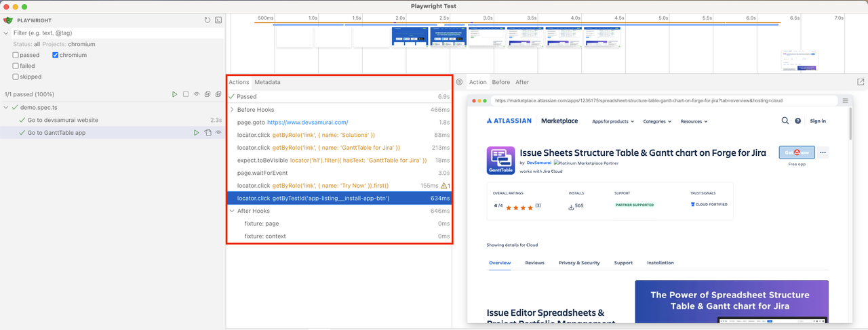Toggle the terminal output icon in Playwright header
Image resolution: width=868 pixels, height=330 pixels.
(x=218, y=20)
